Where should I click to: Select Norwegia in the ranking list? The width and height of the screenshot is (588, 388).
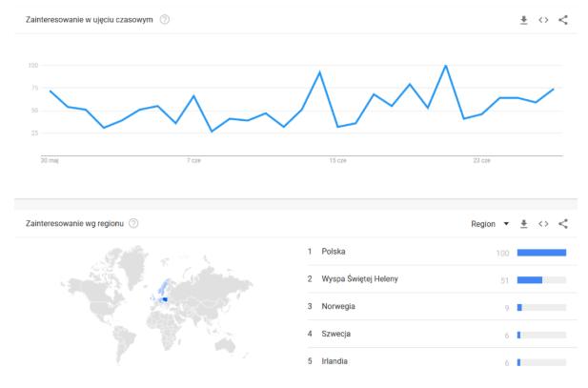pos(339,307)
